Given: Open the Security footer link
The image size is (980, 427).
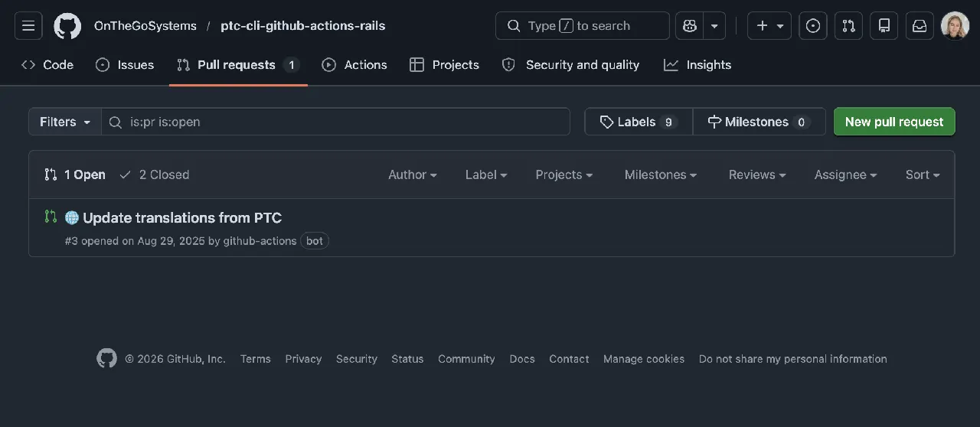Looking at the screenshot, I should tap(357, 359).
